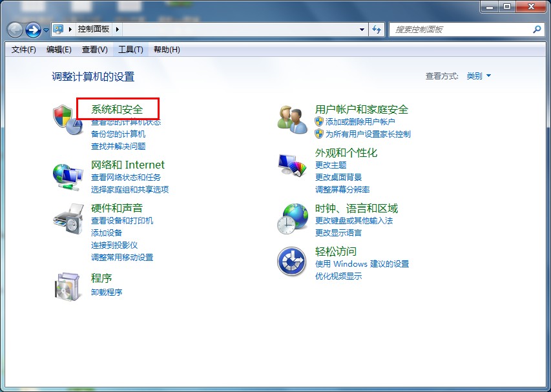The height and width of the screenshot is (392, 551).
Task: Click the search magnifier icon
Action: [x=536, y=30]
